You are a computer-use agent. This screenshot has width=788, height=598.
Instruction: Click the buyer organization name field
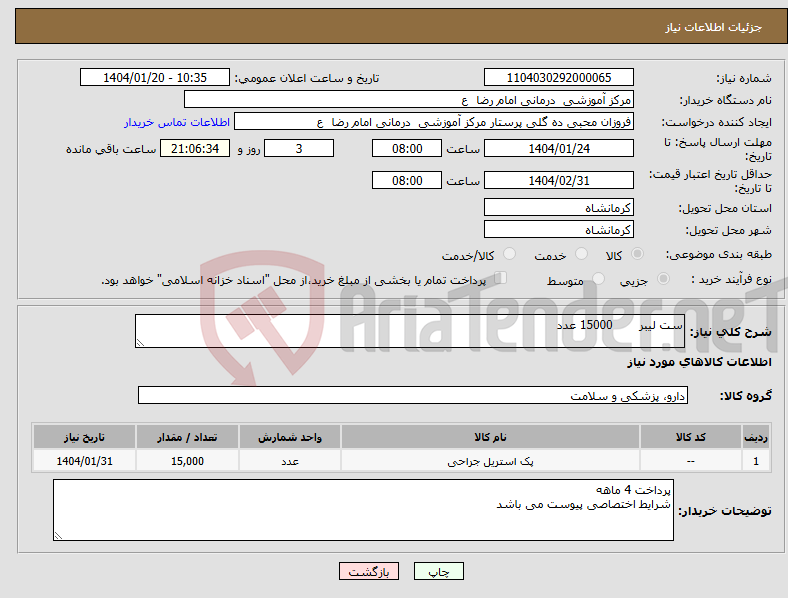point(409,99)
